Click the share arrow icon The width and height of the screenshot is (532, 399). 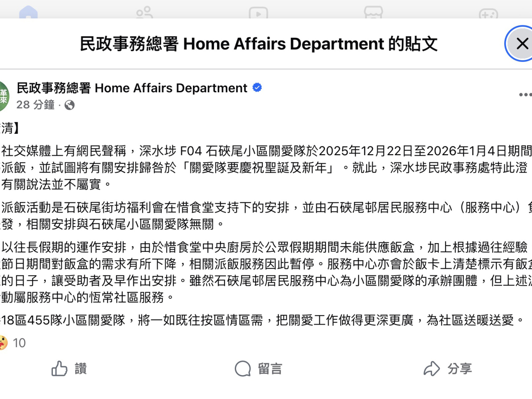click(432, 368)
